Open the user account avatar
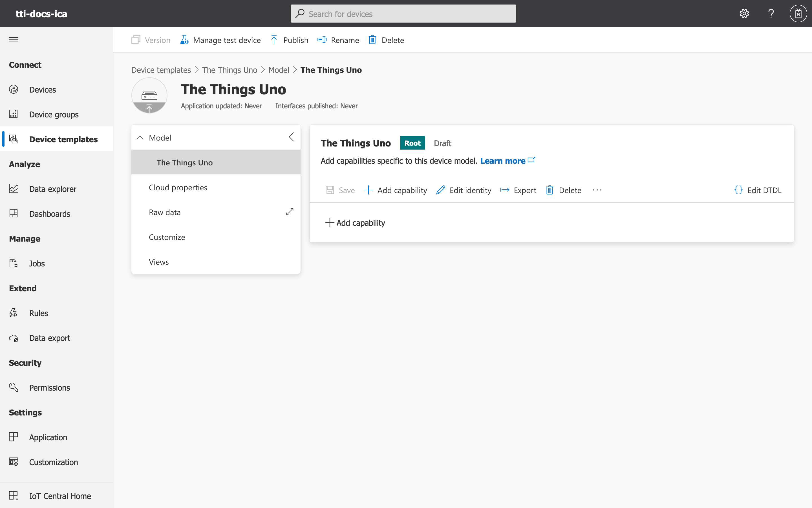 pyautogui.click(x=798, y=14)
